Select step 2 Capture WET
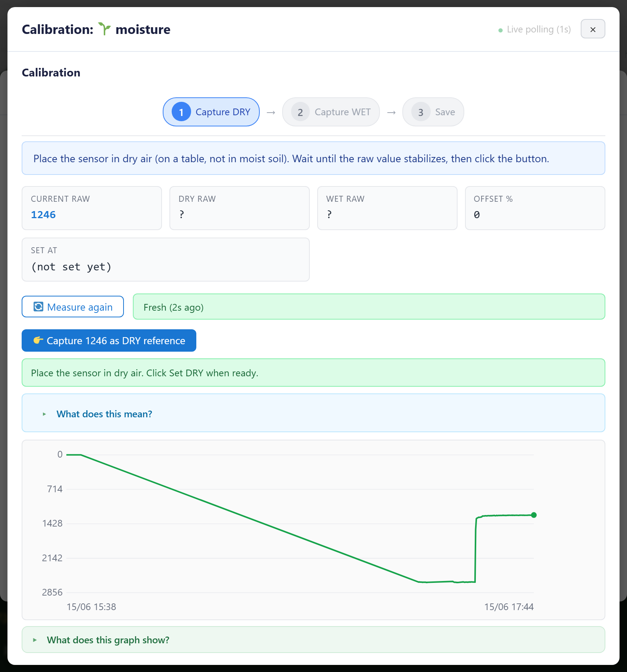This screenshot has width=627, height=672. (331, 112)
